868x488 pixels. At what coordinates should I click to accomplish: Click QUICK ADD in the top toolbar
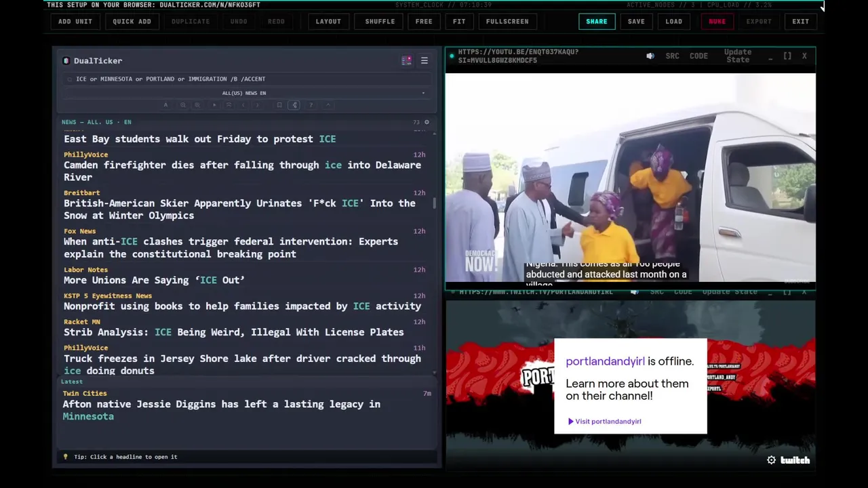(132, 21)
